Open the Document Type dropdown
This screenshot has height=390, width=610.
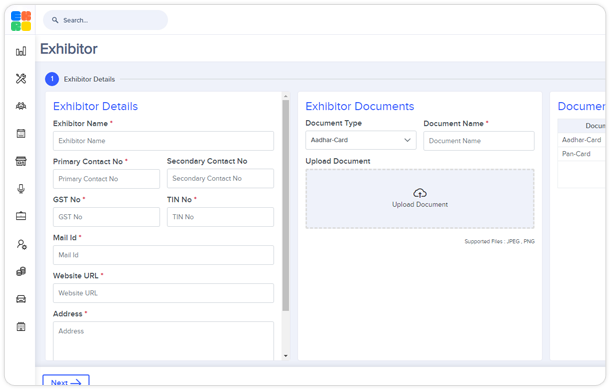click(361, 140)
